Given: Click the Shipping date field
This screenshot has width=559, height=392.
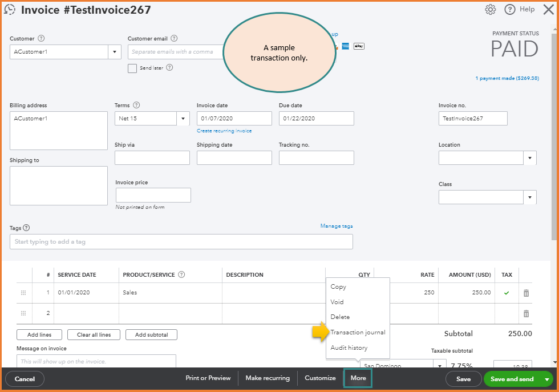Looking at the screenshot, I should [x=234, y=157].
